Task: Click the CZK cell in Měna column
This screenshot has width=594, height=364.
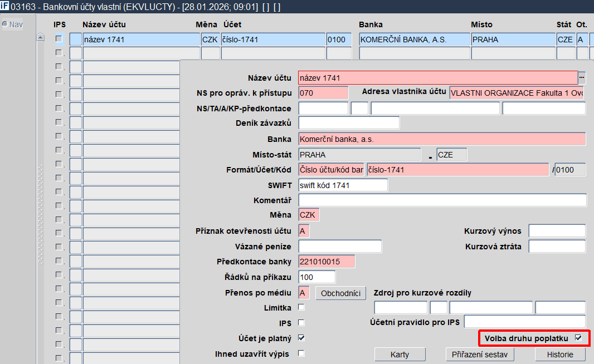Action: [x=210, y=40]
